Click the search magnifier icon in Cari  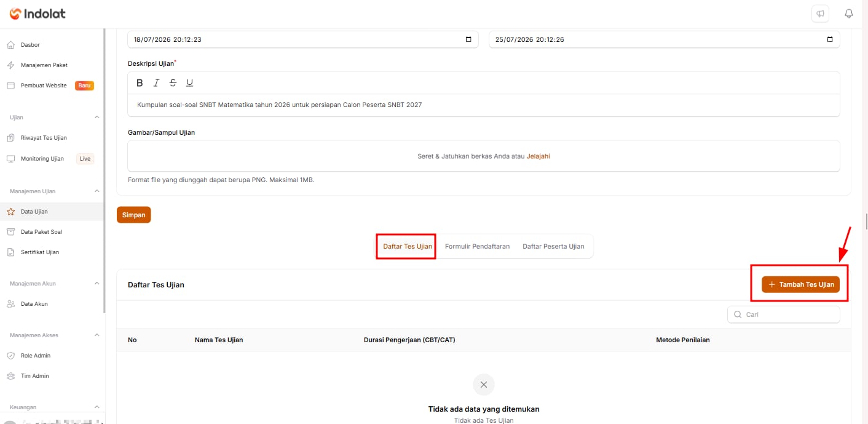click(x=738, y=314)
